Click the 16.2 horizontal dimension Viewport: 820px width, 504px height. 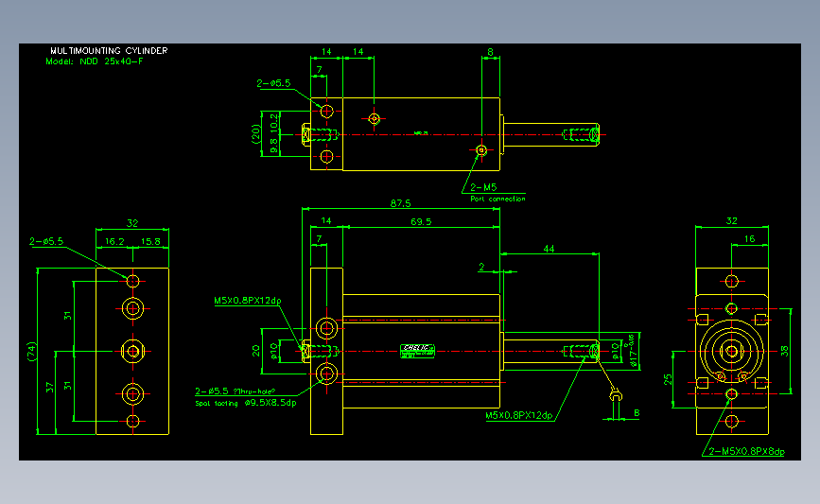pyautogui.click(x=114, y=241)
